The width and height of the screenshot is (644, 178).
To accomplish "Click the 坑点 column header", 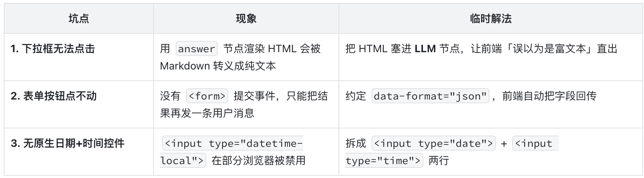I will [x=79, y=19].
